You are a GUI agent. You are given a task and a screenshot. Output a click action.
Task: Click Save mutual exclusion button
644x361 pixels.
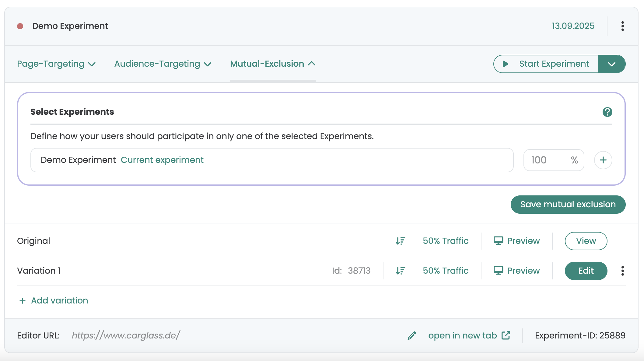[x=568, y=205]
